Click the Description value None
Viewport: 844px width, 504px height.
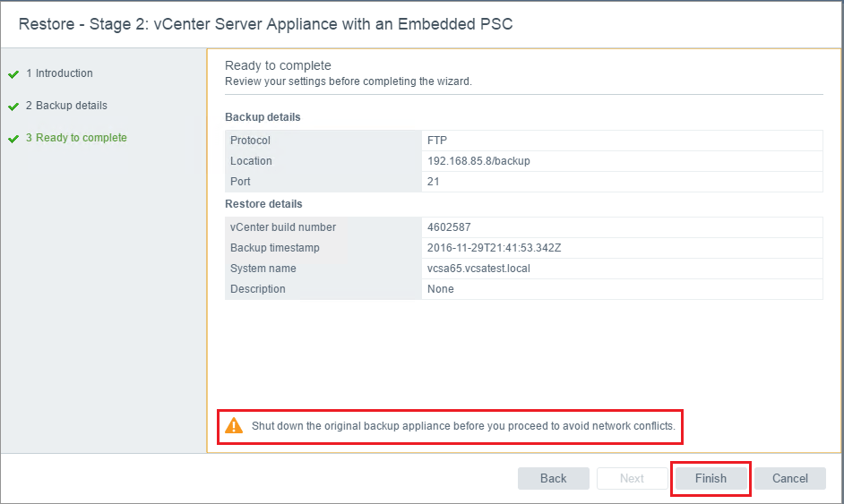(441, 289)
